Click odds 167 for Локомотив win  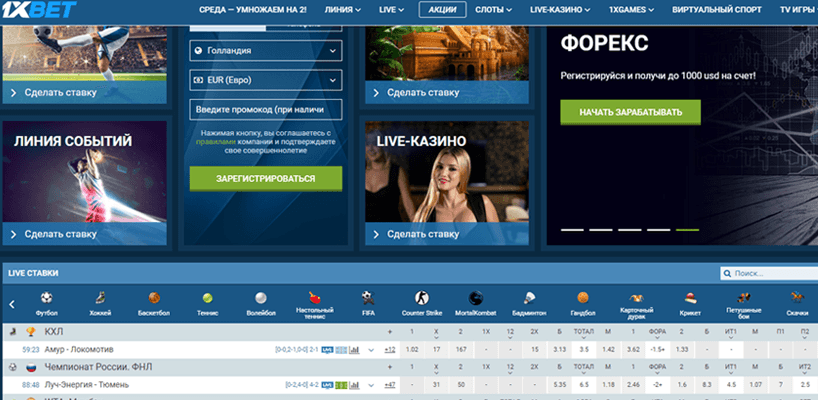[461, 350]
